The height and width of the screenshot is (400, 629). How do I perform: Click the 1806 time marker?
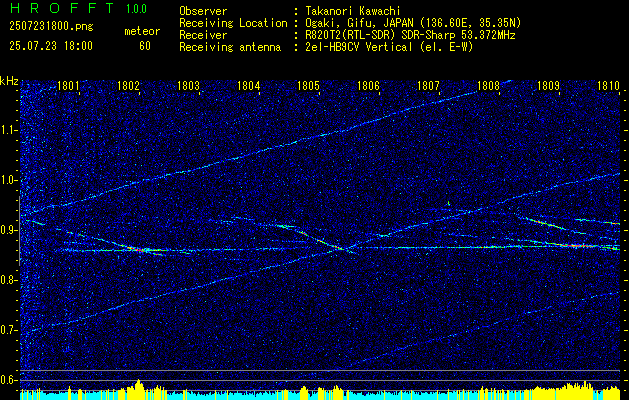pos(368,85)
